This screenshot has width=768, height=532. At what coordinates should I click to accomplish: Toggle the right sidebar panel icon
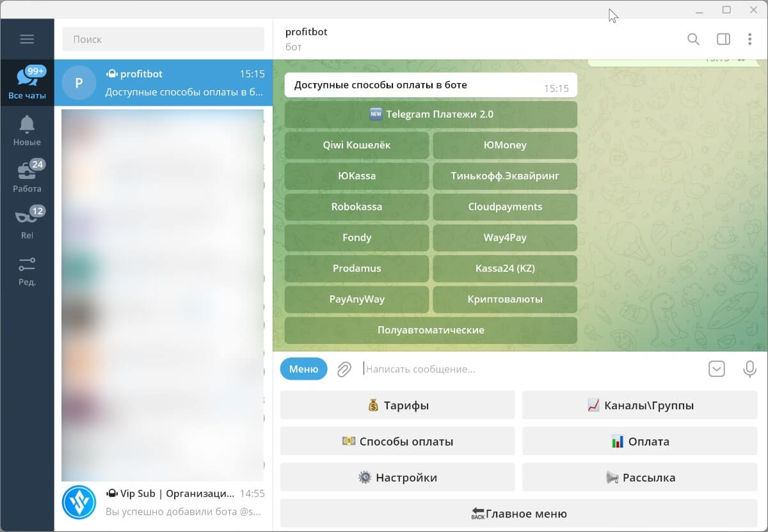click(723, 39)
